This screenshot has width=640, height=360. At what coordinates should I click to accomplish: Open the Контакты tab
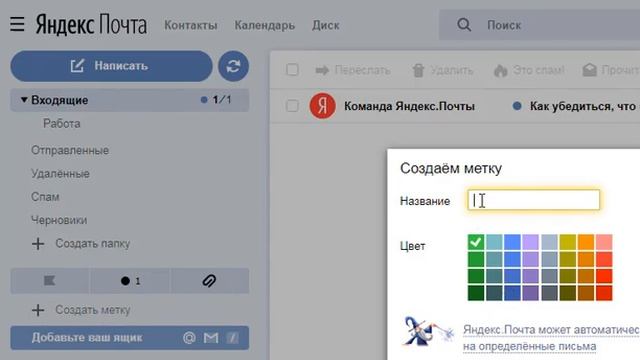click(x=191, y=25)
